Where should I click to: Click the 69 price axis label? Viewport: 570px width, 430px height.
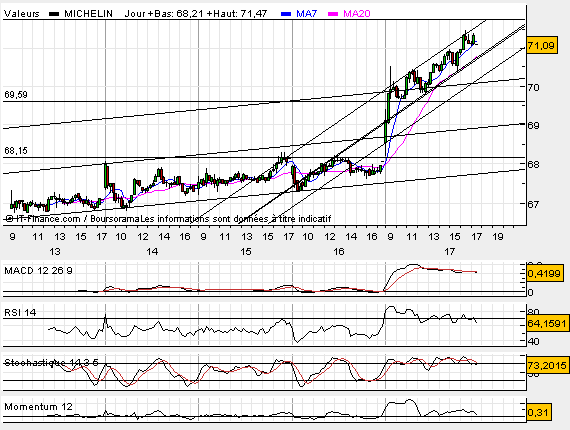pos(534,126)
